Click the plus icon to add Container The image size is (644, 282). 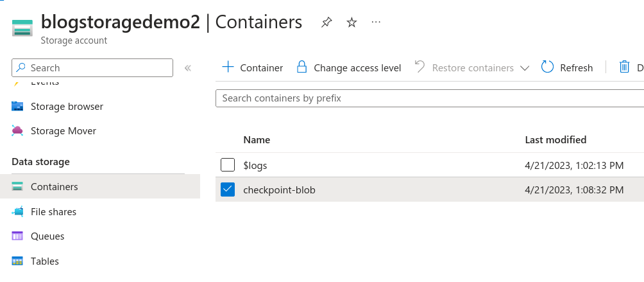[228, 67]
